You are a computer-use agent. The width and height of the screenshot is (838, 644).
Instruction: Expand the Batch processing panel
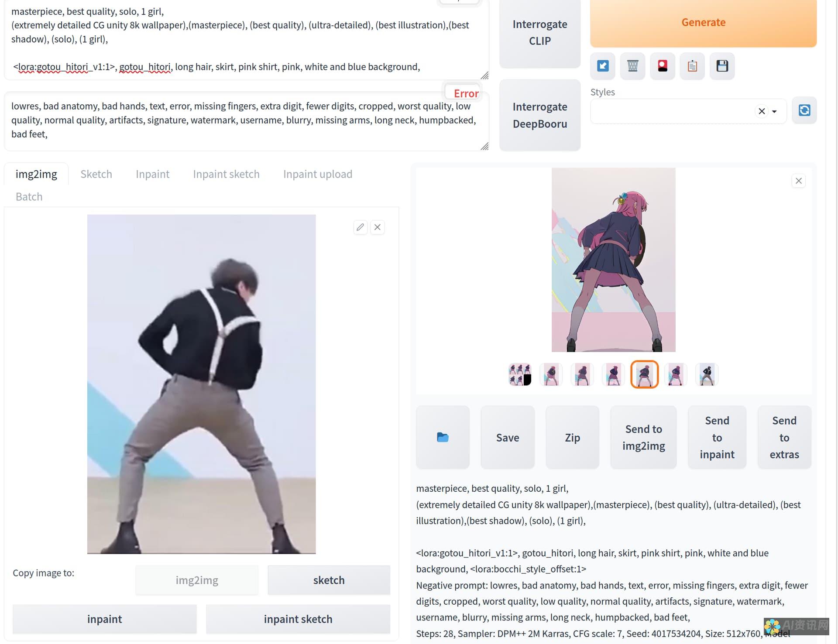28,195
